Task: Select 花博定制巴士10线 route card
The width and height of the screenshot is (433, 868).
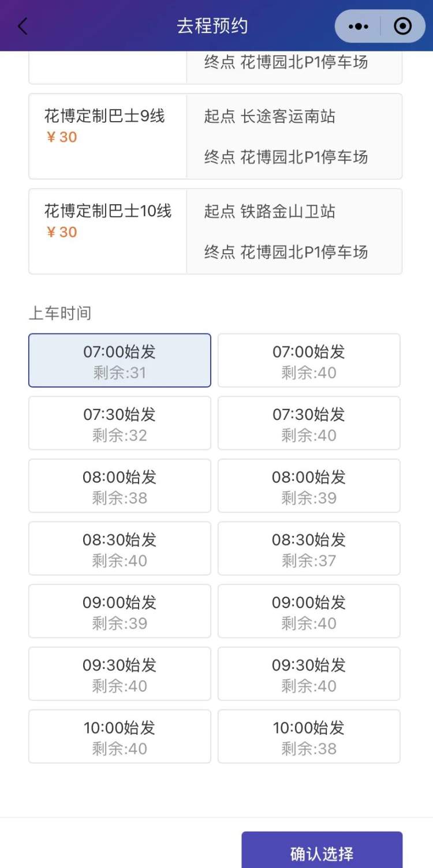Action: point(215,231)
